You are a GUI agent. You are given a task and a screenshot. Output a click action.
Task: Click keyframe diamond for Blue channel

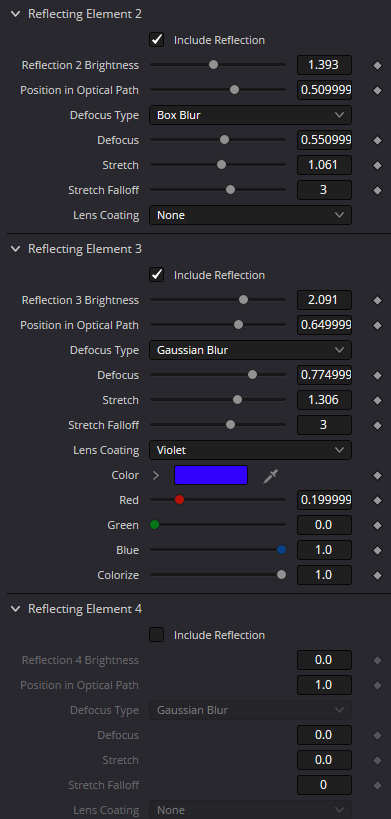pos(377,551)
